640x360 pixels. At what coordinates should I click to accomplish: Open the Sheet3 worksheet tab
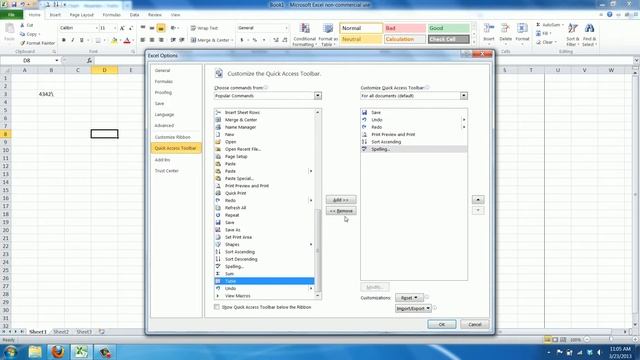point(84,332)
